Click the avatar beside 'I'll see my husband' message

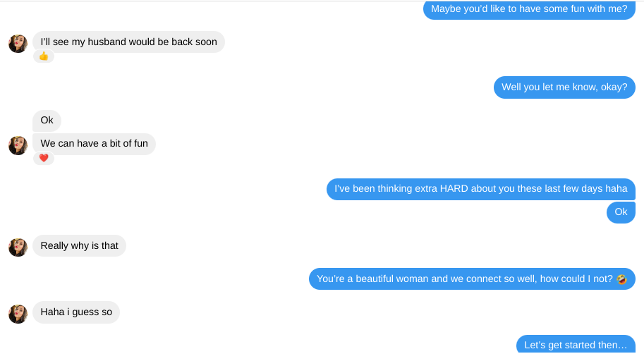(x=18, y=44)
